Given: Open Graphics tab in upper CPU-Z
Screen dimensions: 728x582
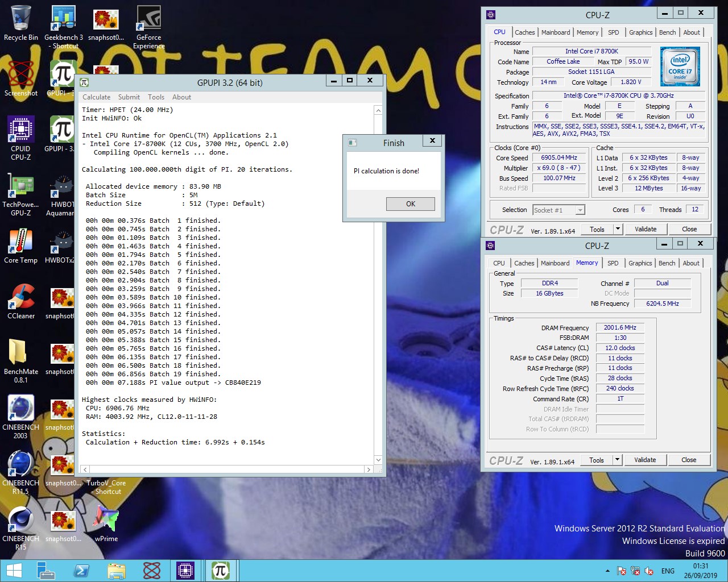Looking at the screenshot, I should tap(640, 32).
